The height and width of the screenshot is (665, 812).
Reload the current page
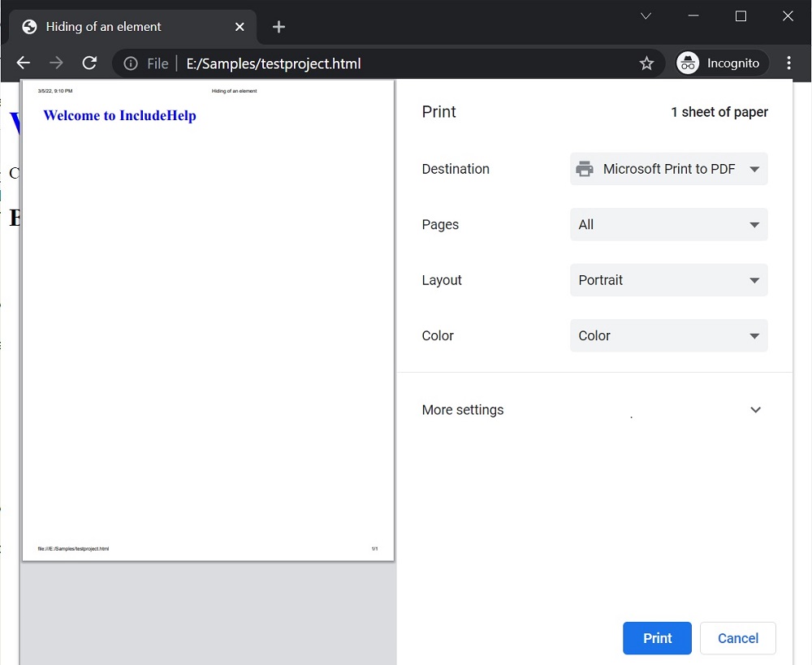point(89,63)
